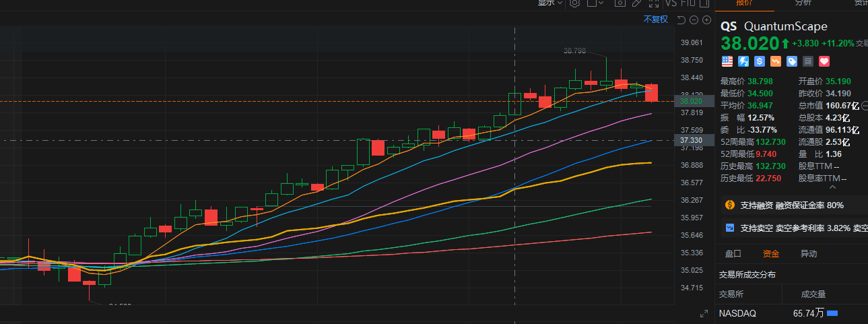Click the grey note icon

(808, 61)
